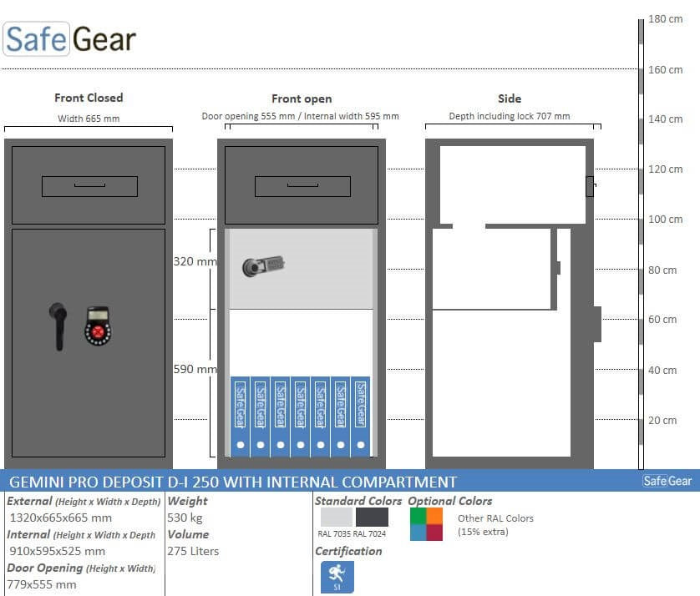Screen dimensions: 700x596
Task: Click the 590 mm compartment height label
Action: [195, 369]
